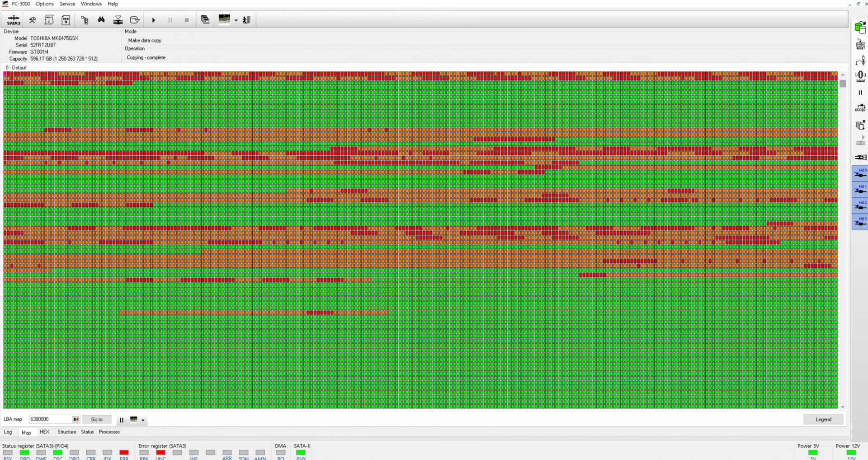Click the Power 12V indicator
The height and width of the screenshot is (460, 868).
point(851,452)
